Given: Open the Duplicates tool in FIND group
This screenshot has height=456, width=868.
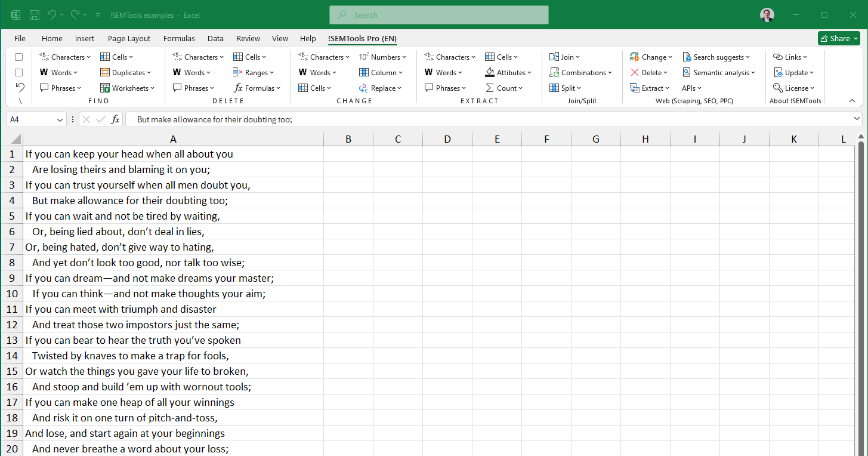Looking at the screenshot, I should coord(126,72).
